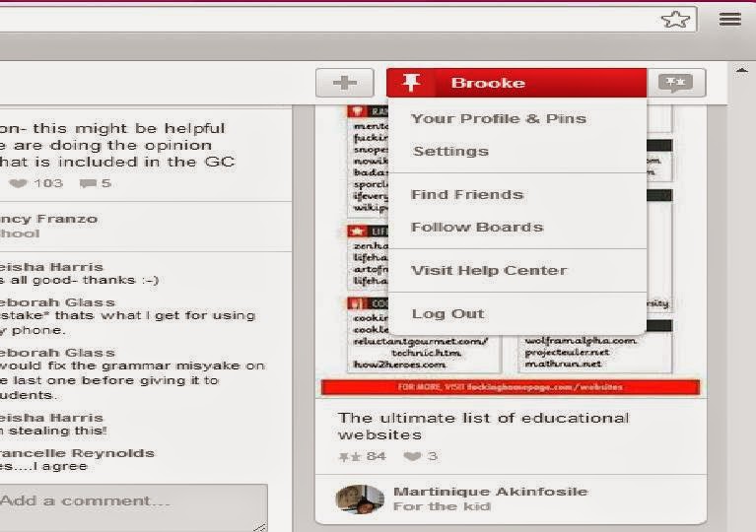Select Follow Boards menu entry

tap(477, 227)
